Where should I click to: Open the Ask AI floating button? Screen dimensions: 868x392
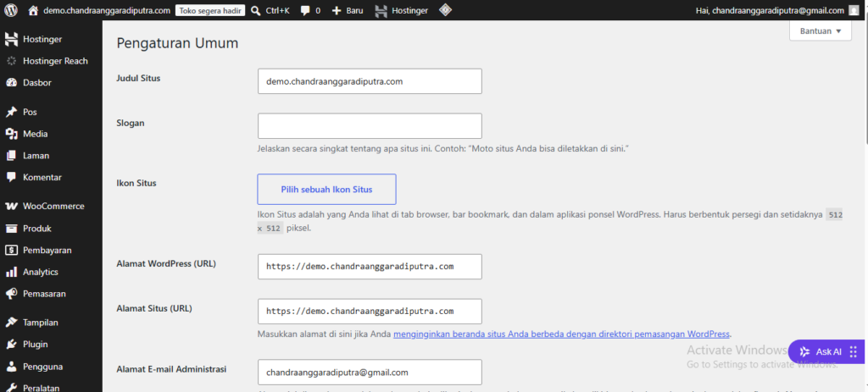click(x=827, y=351)
